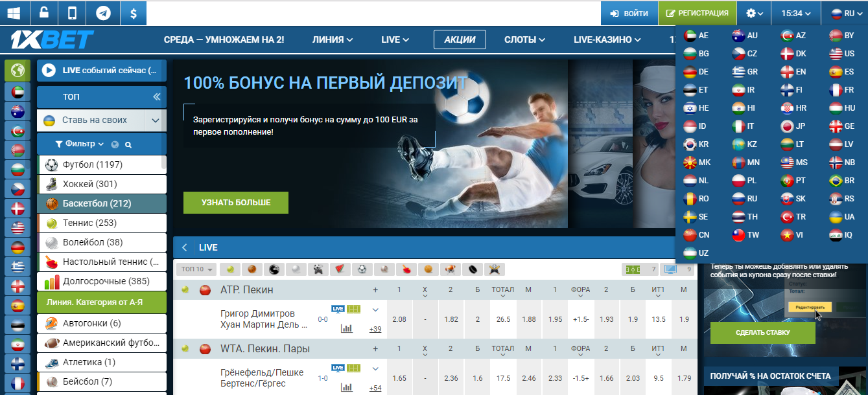The width and height of the screenshot is (868, 395).
Task: Click the РЕГИСТРАЦИЯ button
Action: click(697, 13)
